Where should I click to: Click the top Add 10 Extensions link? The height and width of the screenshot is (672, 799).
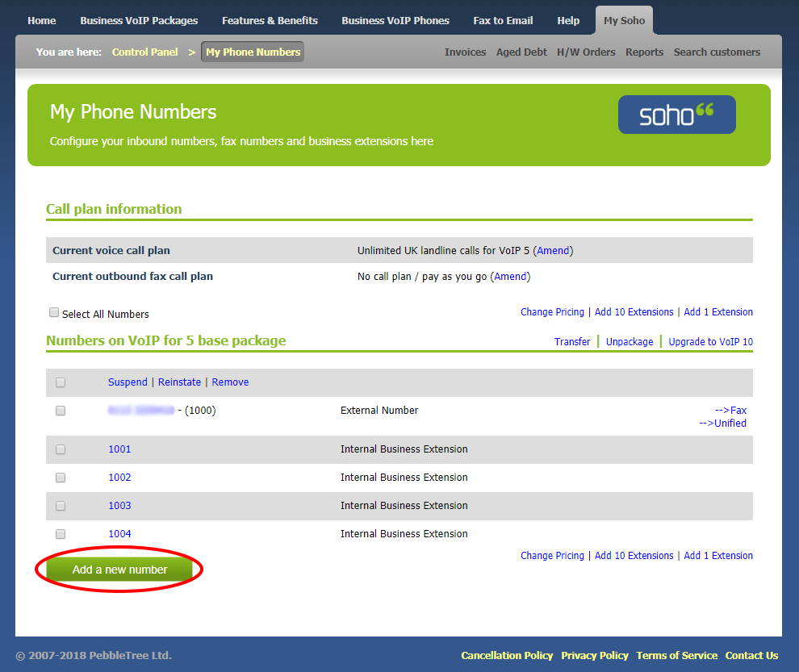point(634,312)
